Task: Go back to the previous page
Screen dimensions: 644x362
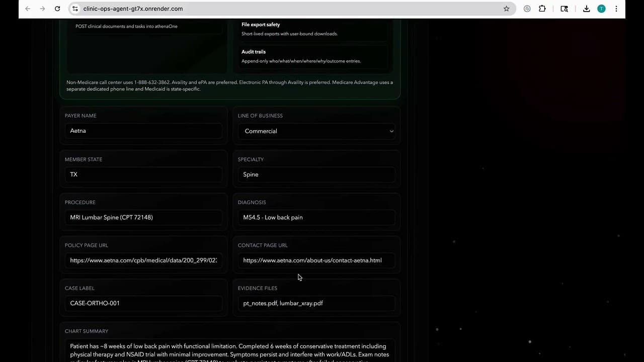Action: [28, 9]
